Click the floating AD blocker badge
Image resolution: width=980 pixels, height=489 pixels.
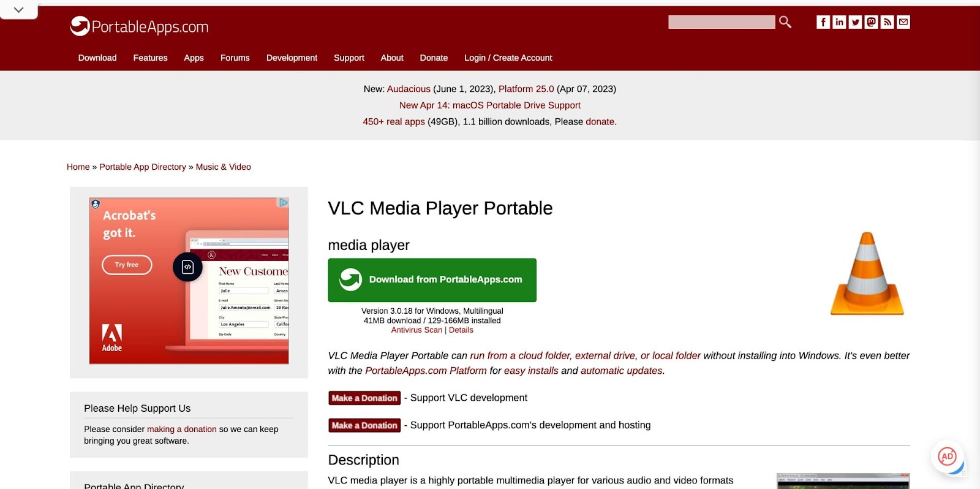pyautogui.click(x=947, y=456)
